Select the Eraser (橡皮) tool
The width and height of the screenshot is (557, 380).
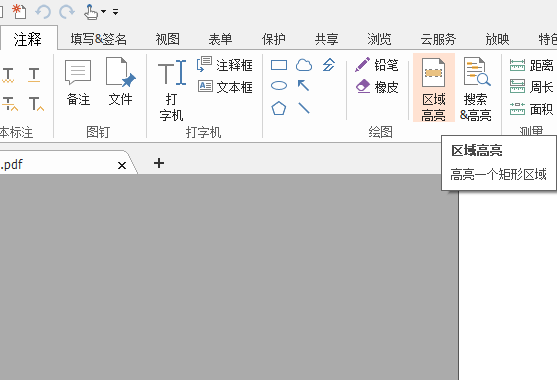coord(377,87)
